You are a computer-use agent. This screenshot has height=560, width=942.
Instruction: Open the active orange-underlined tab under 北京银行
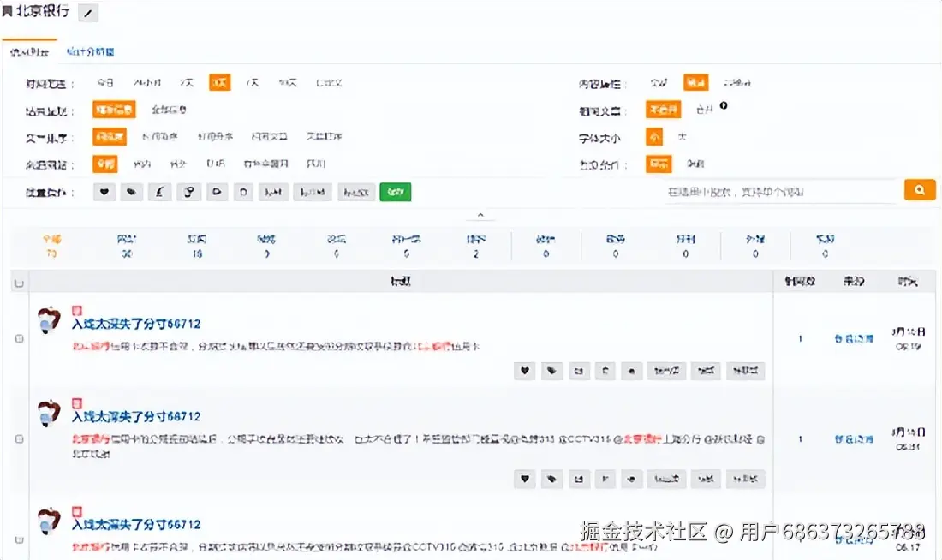(29, 52)
